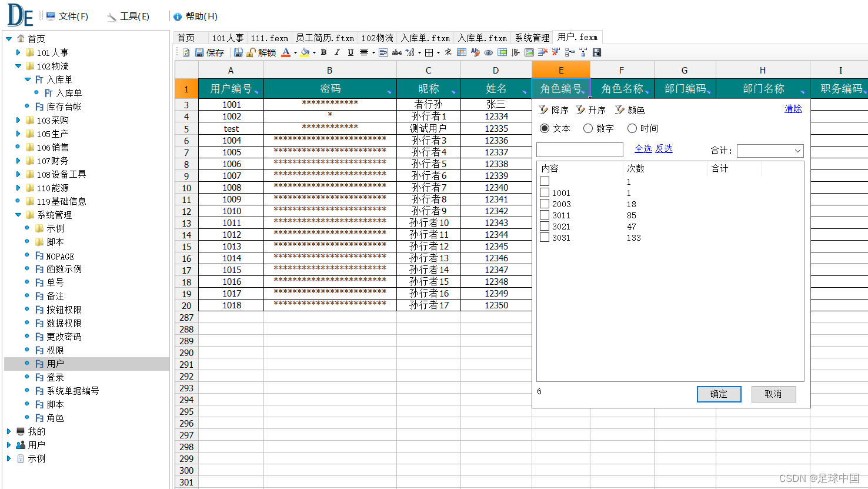
Task: Toggle bold formatting
Action: click(324, 52)
